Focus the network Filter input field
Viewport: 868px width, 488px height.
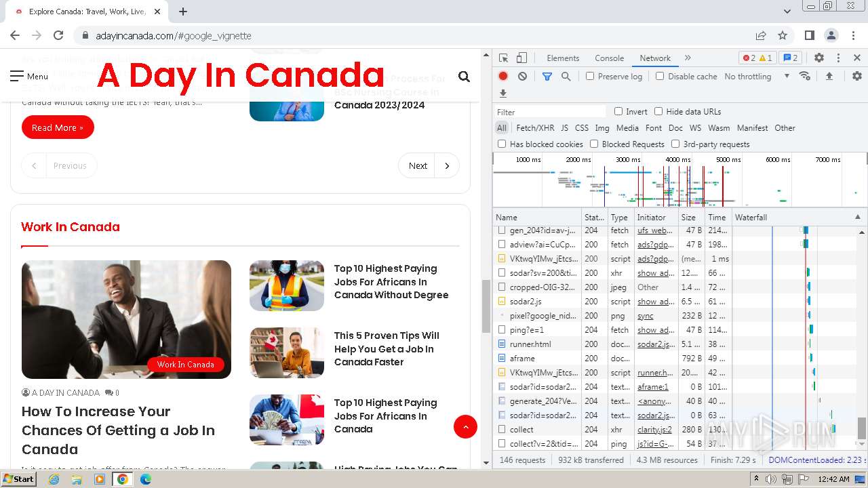tap(549, 112)
